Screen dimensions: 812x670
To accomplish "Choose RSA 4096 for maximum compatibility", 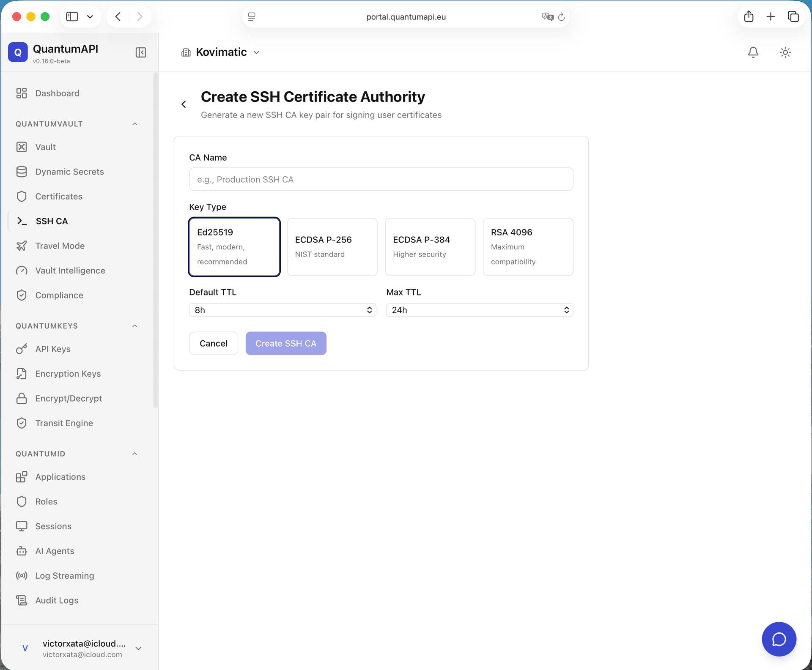I will (528, 247).
